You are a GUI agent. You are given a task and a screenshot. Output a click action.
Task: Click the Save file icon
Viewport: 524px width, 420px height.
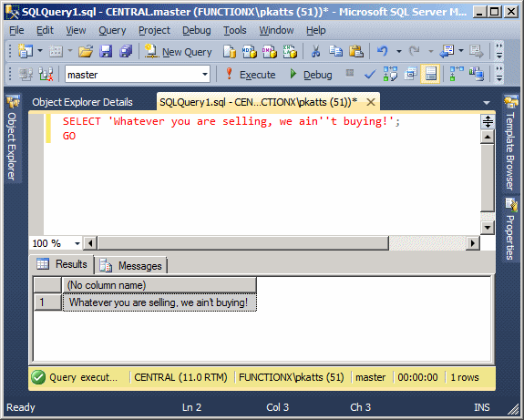point(106,51)
